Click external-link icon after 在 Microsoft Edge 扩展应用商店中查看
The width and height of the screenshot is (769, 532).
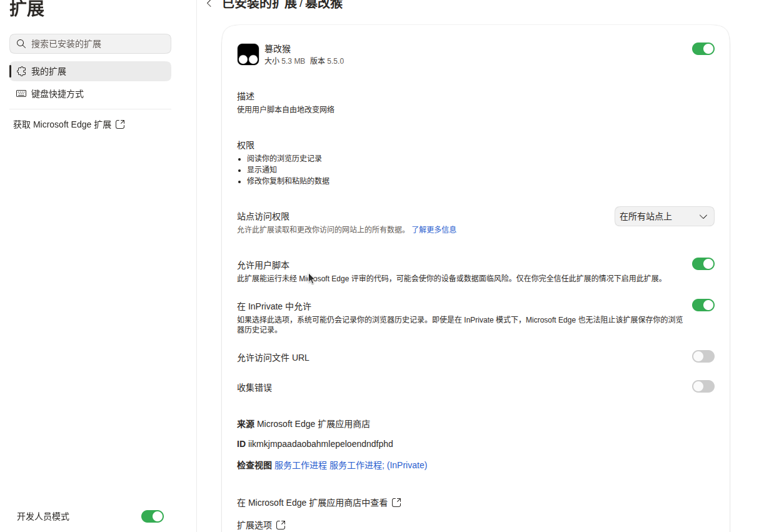pyautogui.click(x=396, y=503)
